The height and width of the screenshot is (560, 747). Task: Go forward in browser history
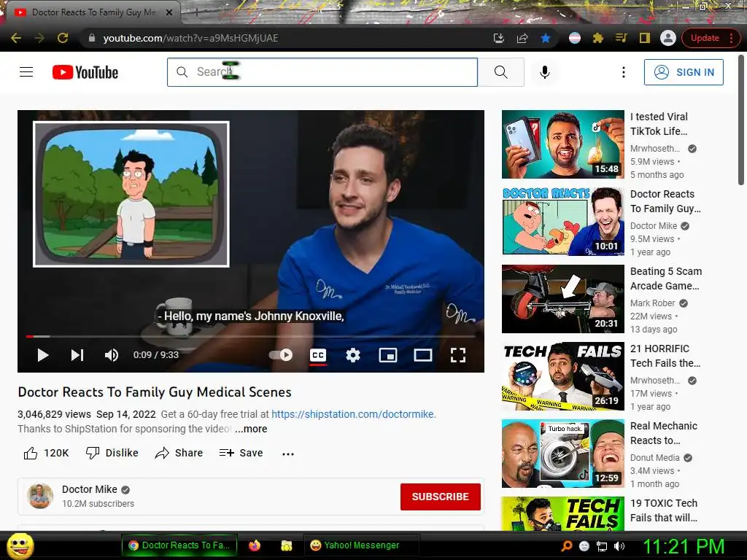click(x=39, y=38)
